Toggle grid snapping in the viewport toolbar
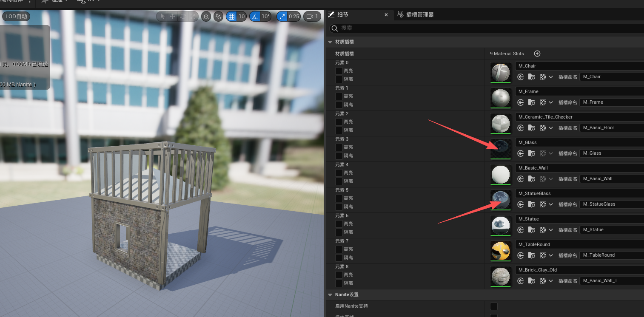This screenshot has width=644, height=317. tap(231, 17)
